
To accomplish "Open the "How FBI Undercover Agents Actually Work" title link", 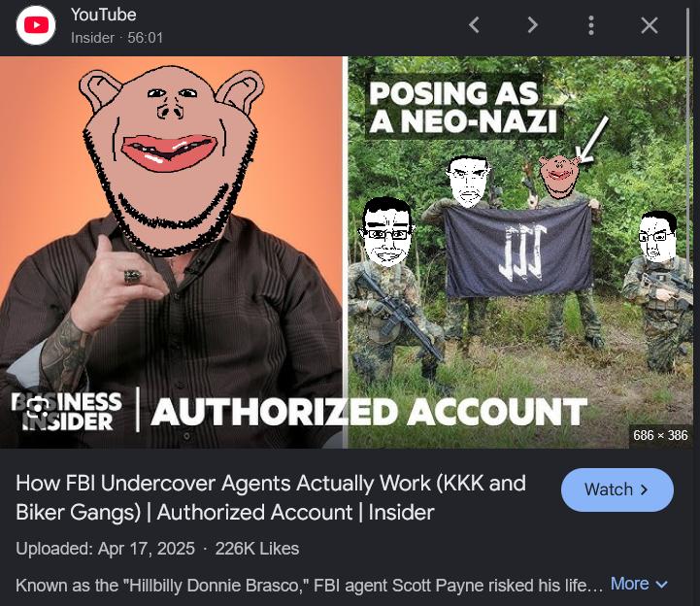I will [271, 497].
